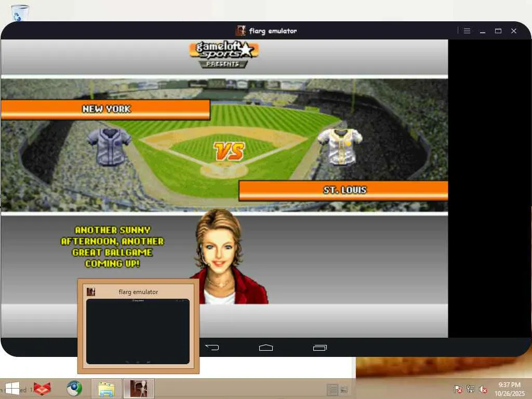The width and height of the screenshot is (532, 399).
Task: Open the clock showing 9:37 PM
Action: [509, 389]
